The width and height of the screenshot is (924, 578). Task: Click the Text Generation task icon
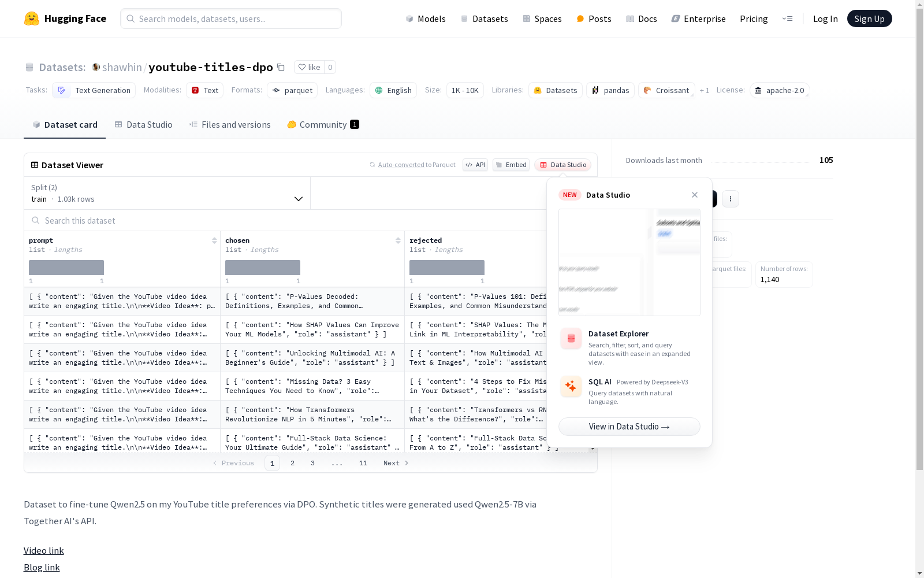click(62, 90)
